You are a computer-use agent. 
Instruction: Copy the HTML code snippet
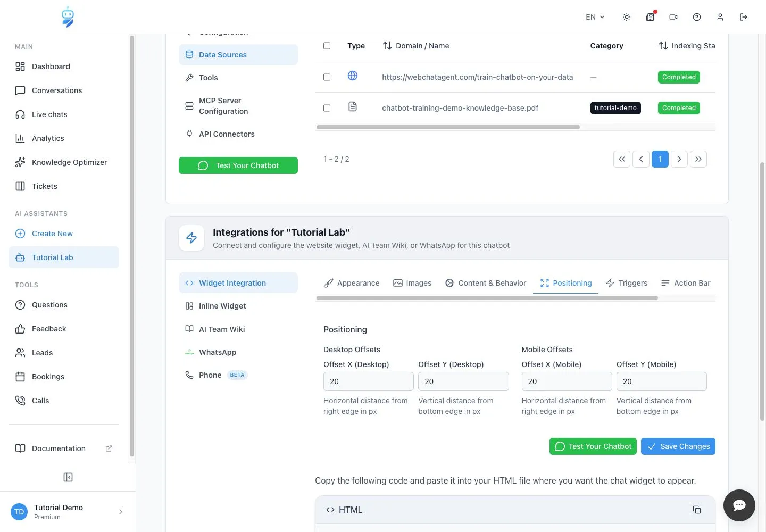(x=697, y=510)
